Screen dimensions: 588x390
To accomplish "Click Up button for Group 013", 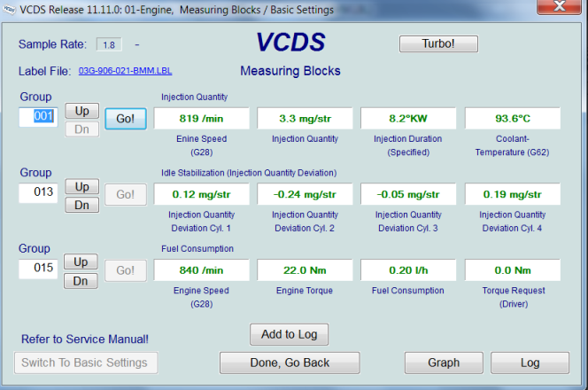I will [82, 186].
